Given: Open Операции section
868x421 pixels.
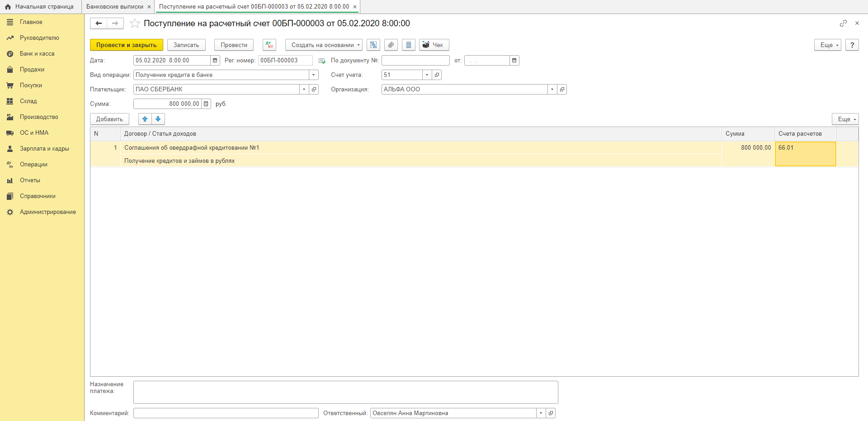Looking at the screenshot, I should coord(33,164).
